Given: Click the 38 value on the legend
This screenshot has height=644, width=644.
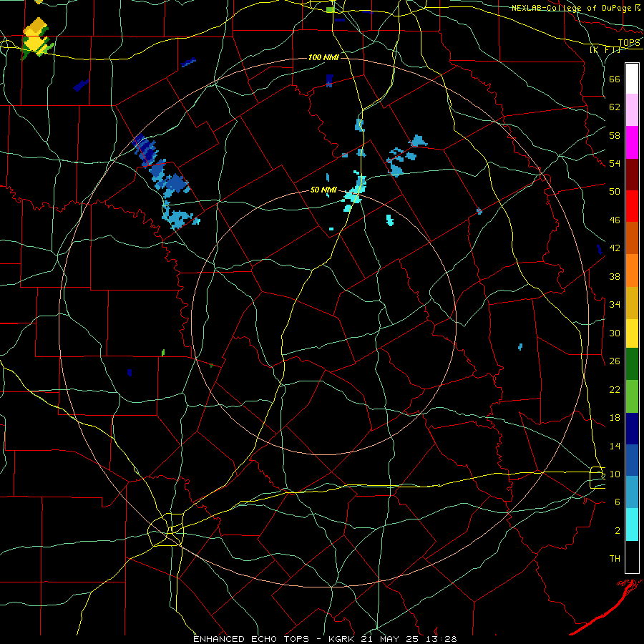Looking at the screenshot, I should (x=615, y=276).
